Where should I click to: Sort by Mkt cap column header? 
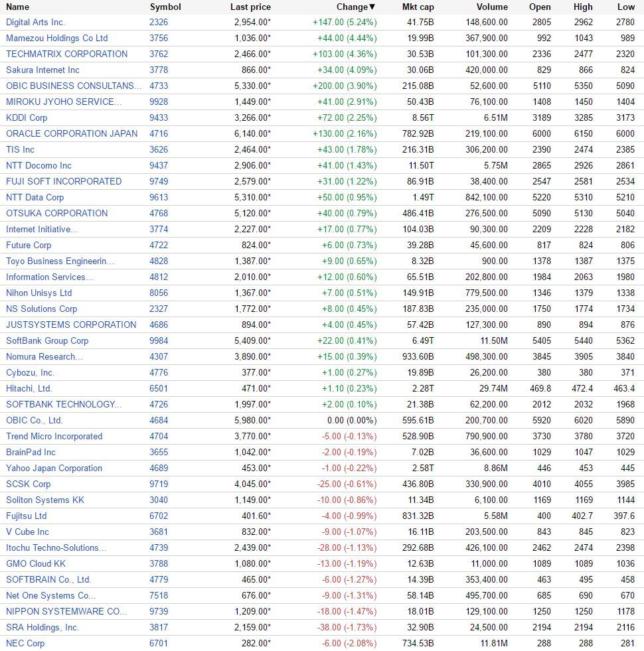click(418, 7)
